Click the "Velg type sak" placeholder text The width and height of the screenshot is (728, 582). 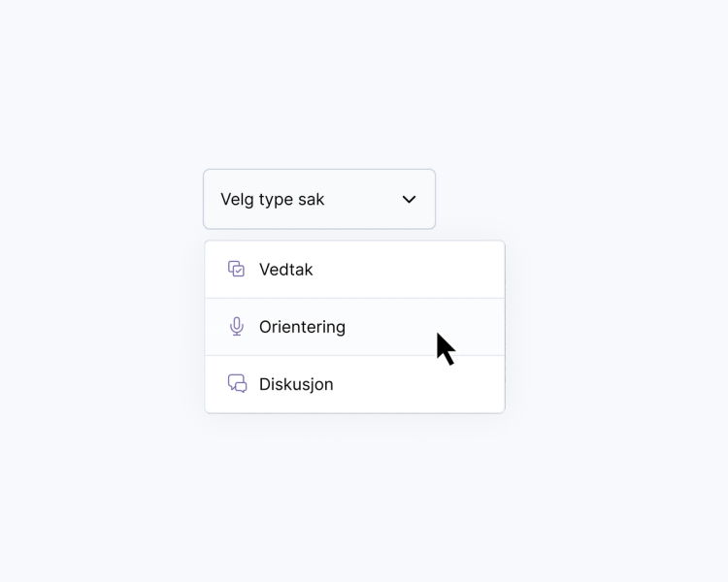(273, 200)
